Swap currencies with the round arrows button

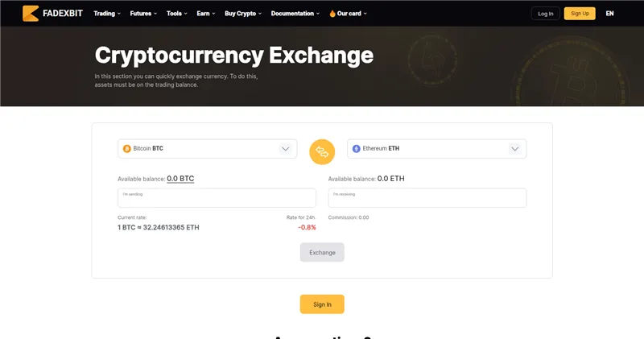coord(322,152)
